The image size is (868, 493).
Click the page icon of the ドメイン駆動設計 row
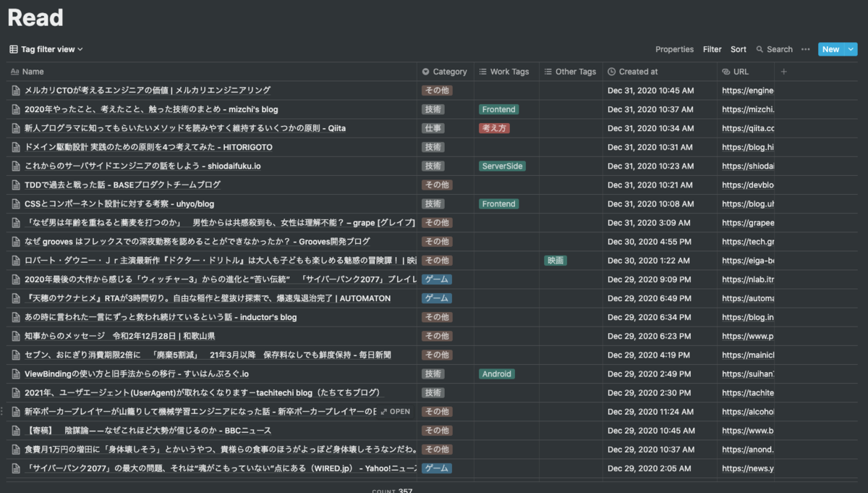tap(16, 147)
